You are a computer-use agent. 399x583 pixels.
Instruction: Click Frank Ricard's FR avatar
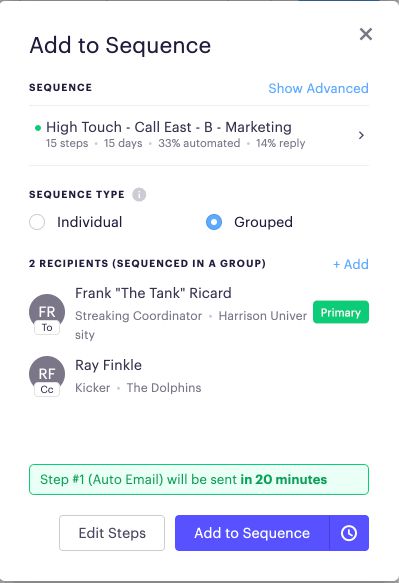point(47,311)
